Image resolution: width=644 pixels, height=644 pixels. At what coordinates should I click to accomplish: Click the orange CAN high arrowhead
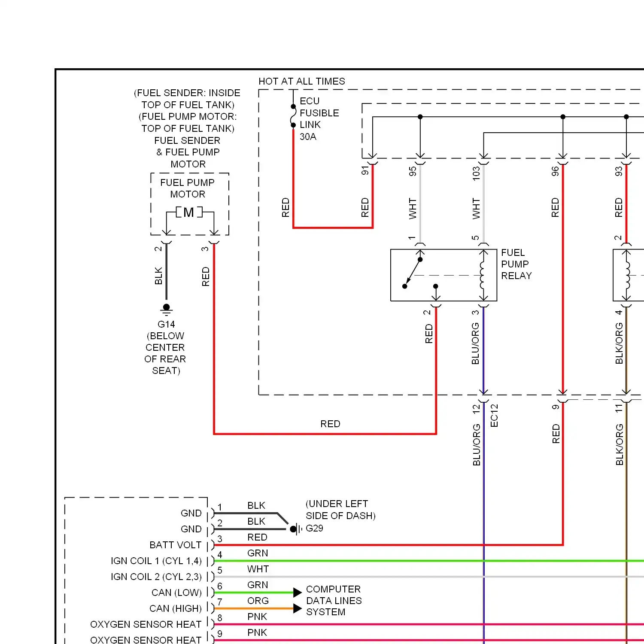pos(298,608)
